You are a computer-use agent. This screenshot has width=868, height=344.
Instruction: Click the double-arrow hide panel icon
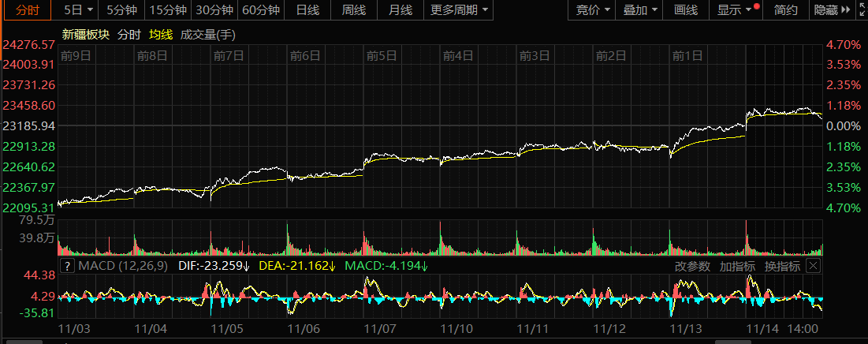coord(845,10)
